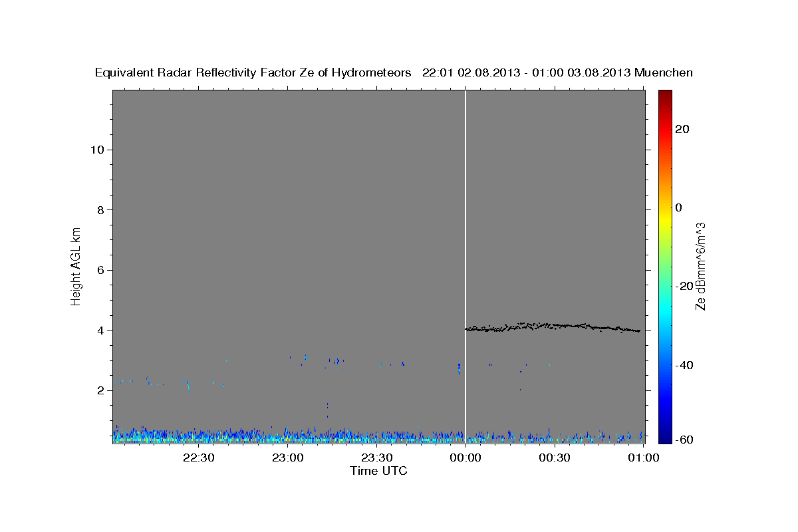Click the low-level reflectivity echoes near 22:30

coord(199,436)
